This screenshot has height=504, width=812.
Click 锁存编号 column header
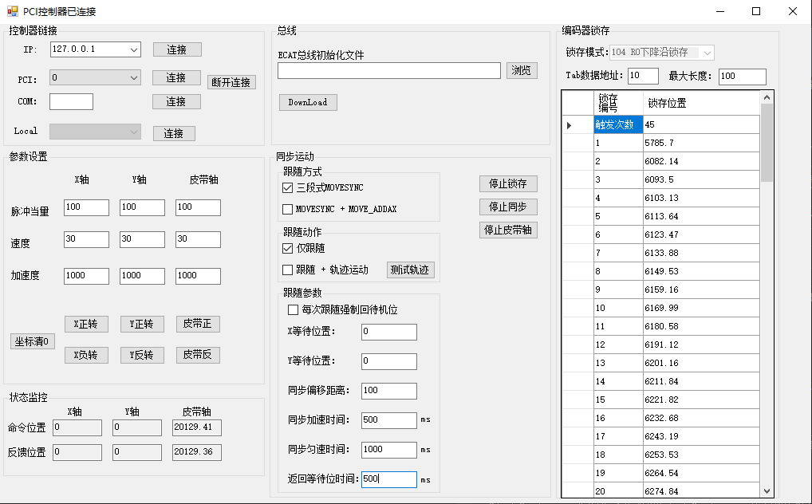[618, 103]
